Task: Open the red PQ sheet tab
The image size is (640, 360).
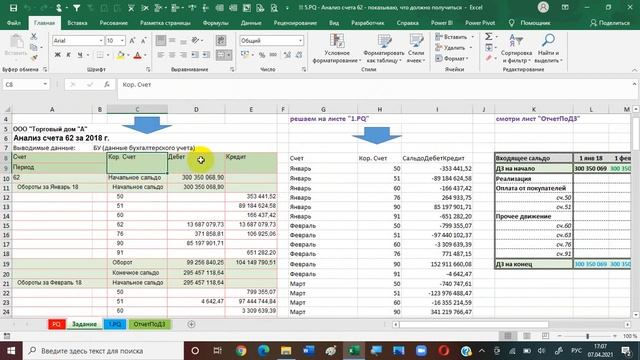Action: click(x=56, y=324)
